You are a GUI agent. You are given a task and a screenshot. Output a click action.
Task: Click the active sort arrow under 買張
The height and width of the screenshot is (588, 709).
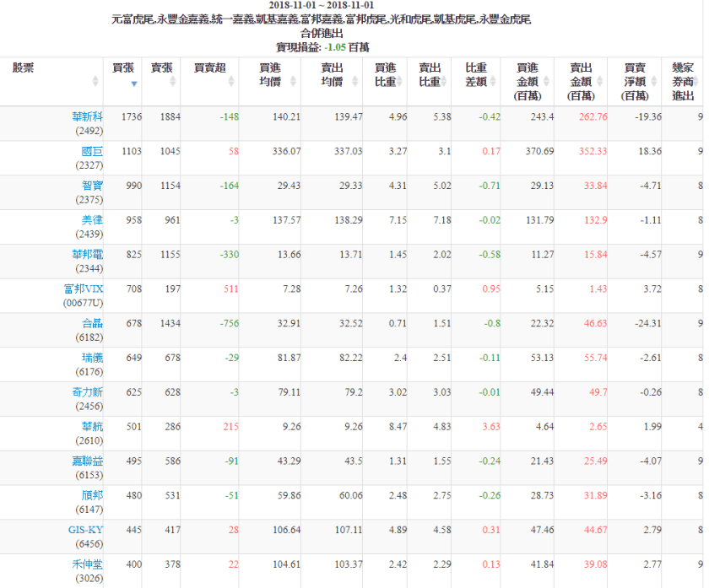(134, 83)
